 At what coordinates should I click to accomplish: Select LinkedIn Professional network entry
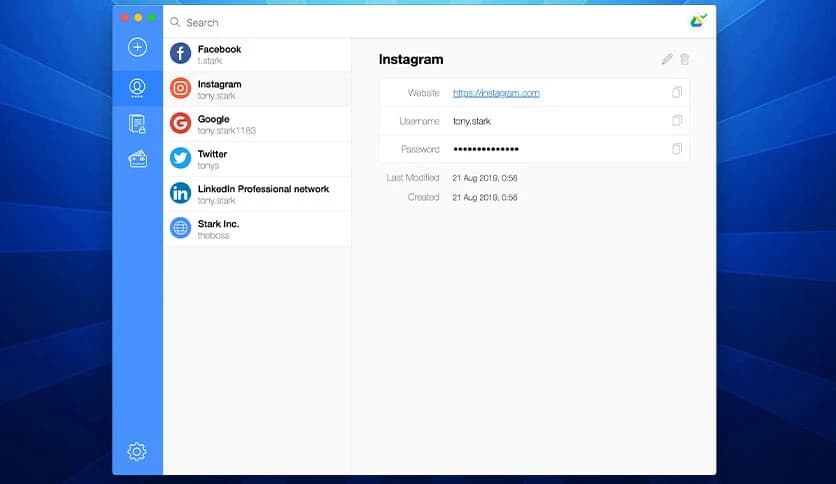[x=257, y=193]
